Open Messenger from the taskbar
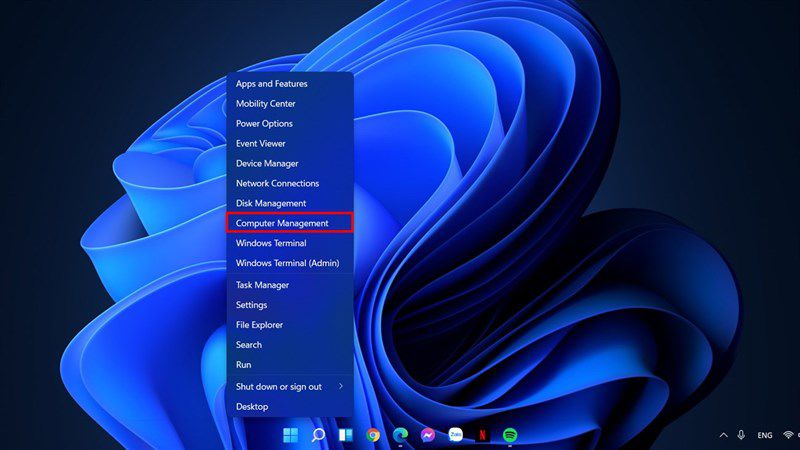 click(x=428, y=435)
